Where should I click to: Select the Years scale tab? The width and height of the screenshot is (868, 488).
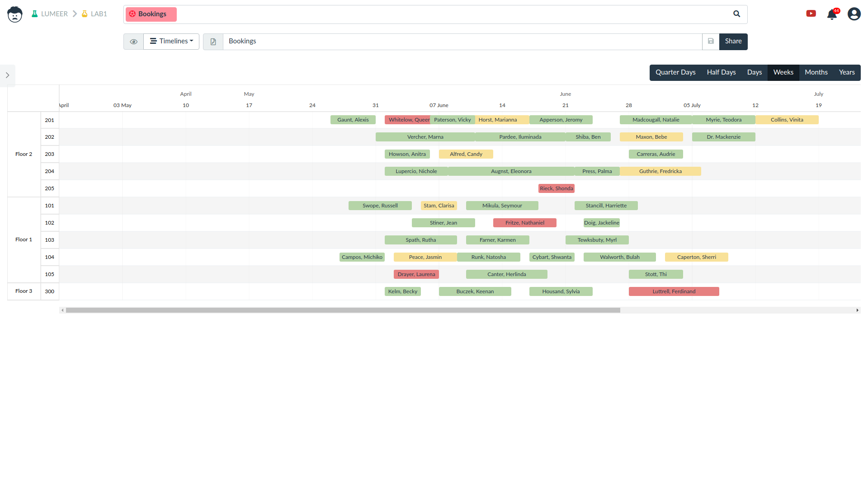point(846,72)
